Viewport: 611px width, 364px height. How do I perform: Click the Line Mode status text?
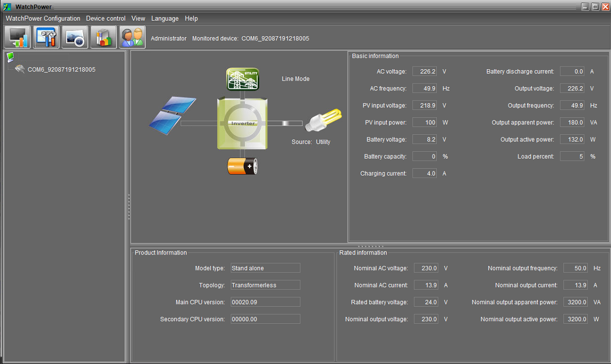point(295,78)
